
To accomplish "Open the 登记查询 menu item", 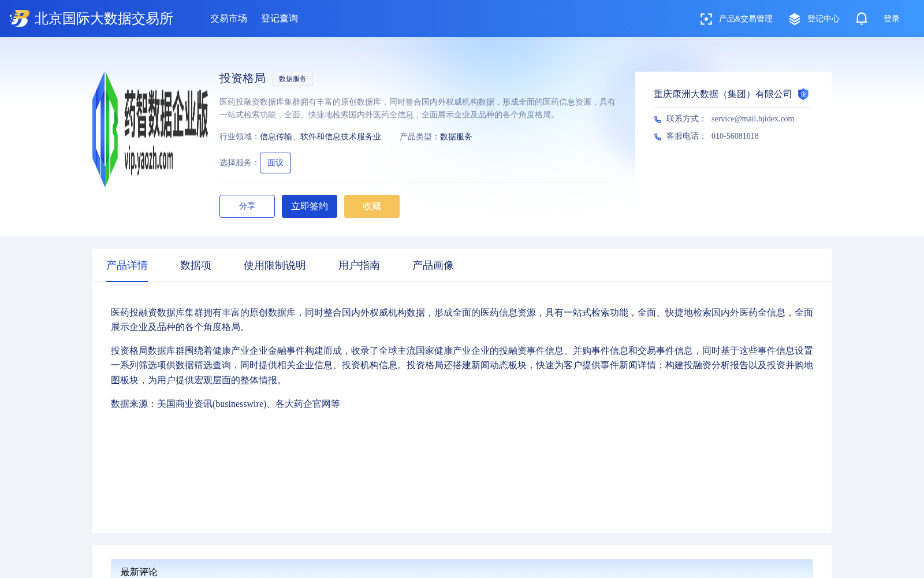I will click(x=280, y=18).
